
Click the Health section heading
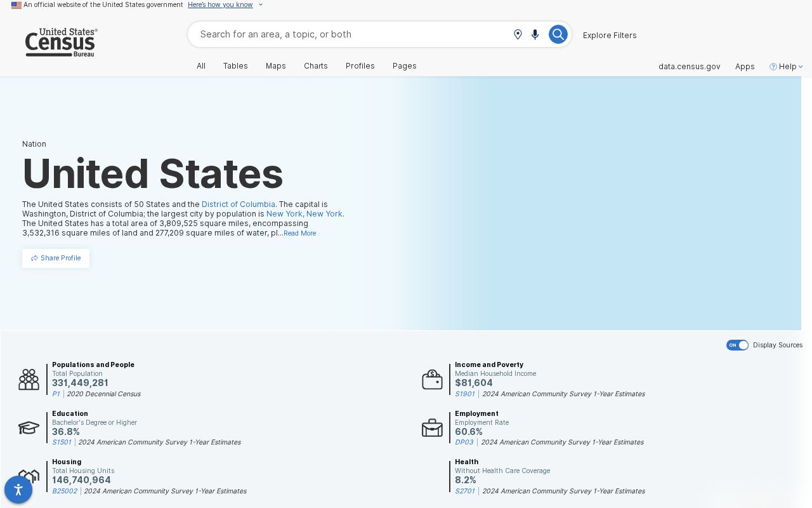[467, 462]
